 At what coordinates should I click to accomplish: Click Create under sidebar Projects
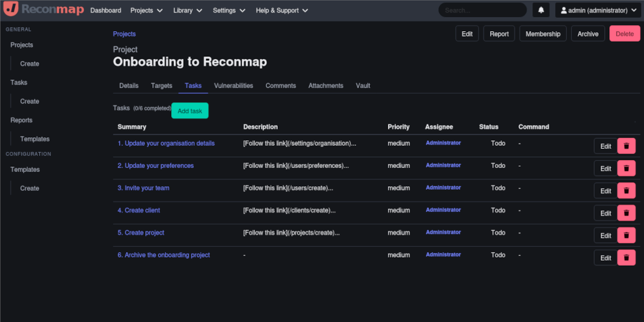coord(30,63)
